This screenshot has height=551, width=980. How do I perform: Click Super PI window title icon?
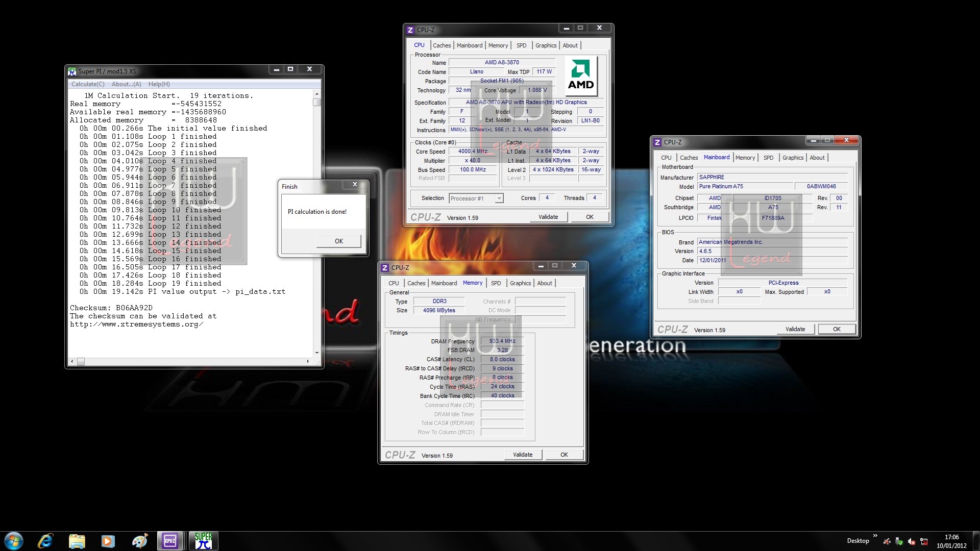[x=72, y=71]
